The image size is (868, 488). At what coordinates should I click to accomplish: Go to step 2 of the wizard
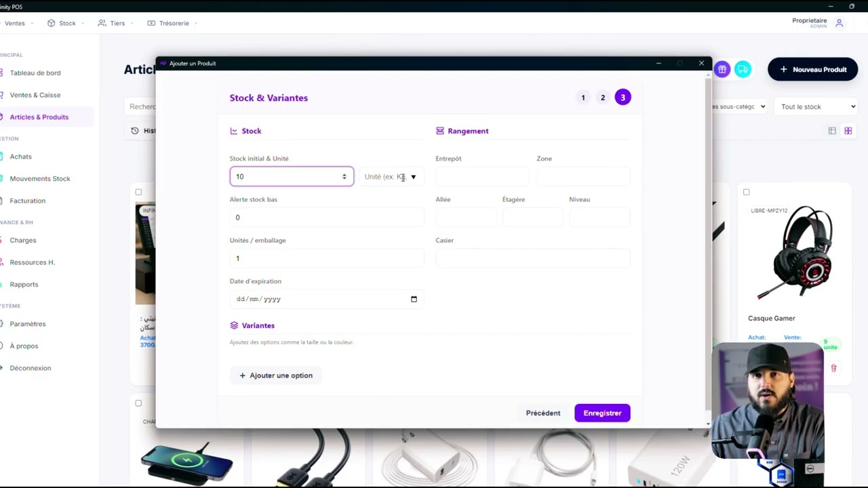click(602, 98)
